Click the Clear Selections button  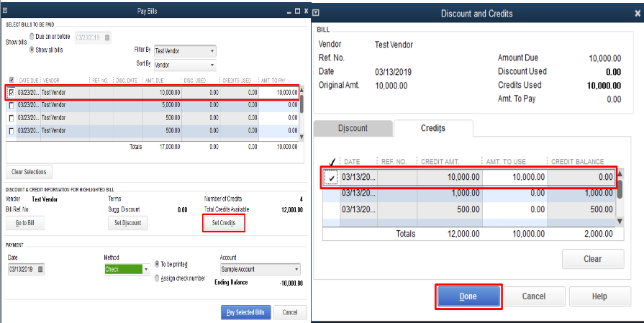coord(30,172)
